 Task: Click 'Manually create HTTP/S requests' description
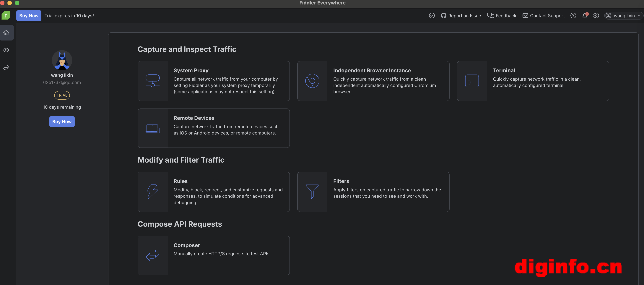tap(222, 254)
